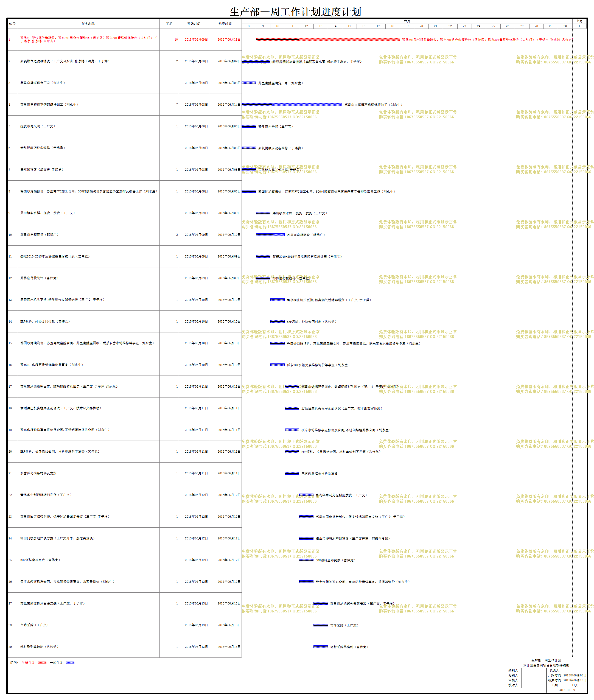
Task: Click the Gantt label ERP领料,外协合同付款
Action: pos(312,321)
